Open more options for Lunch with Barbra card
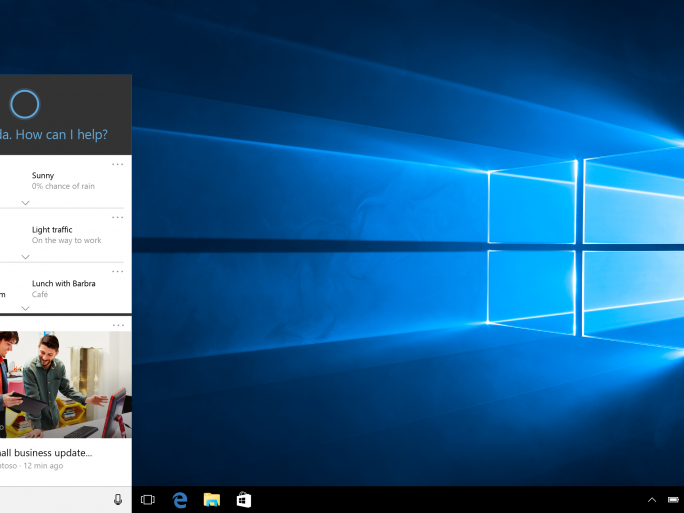 (117, 271)
